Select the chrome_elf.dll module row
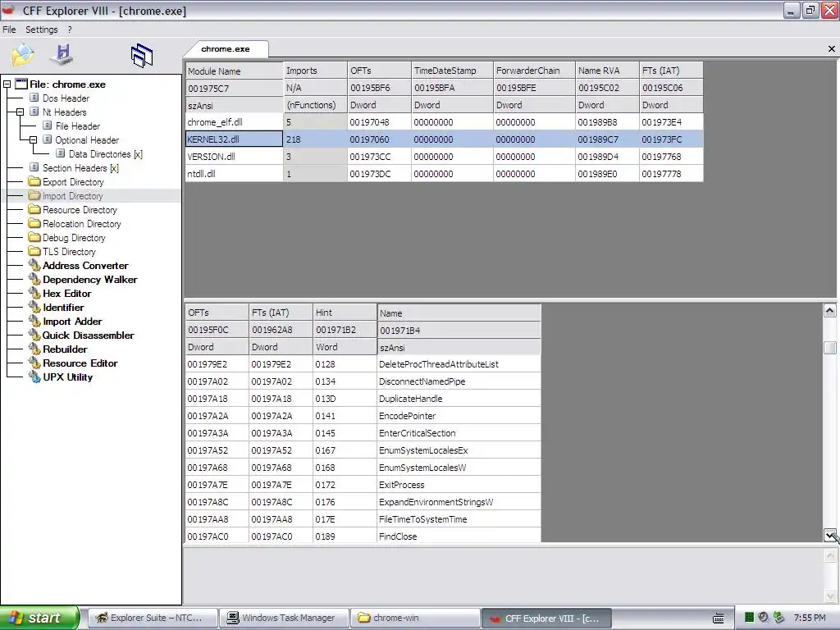Viewport: 840px width, 630px height. tap(444, 122)
